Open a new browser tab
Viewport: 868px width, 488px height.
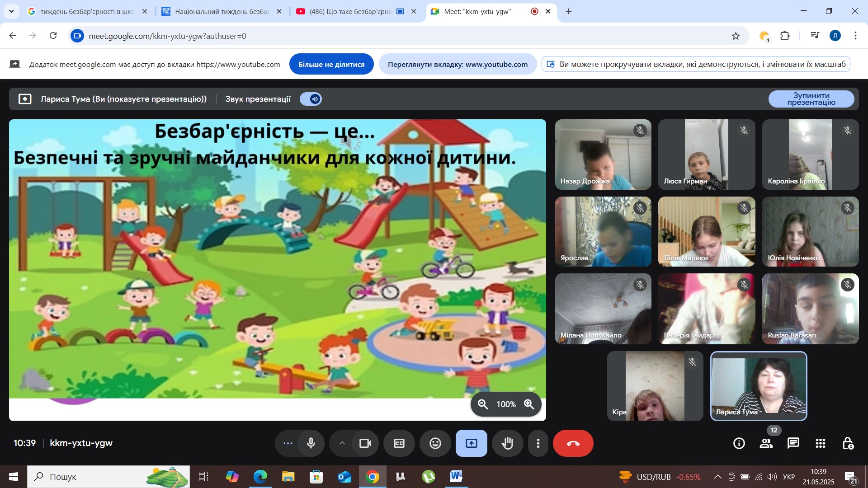tap(569, 11)
